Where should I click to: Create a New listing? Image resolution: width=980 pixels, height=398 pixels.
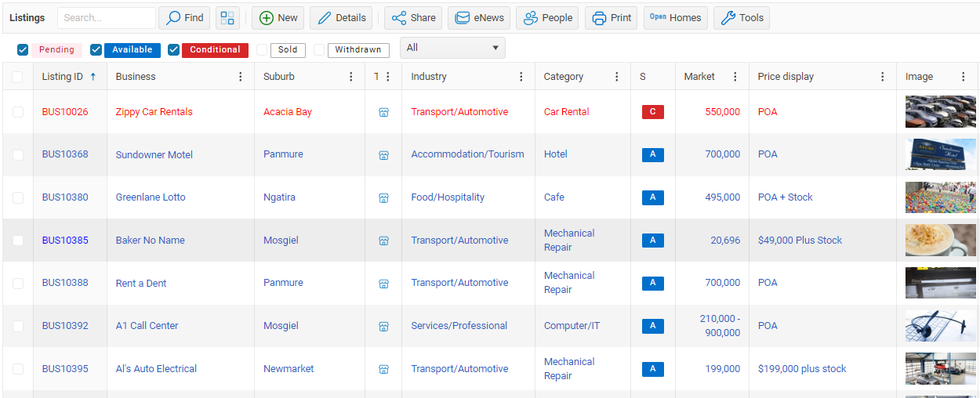click(278, 18)
